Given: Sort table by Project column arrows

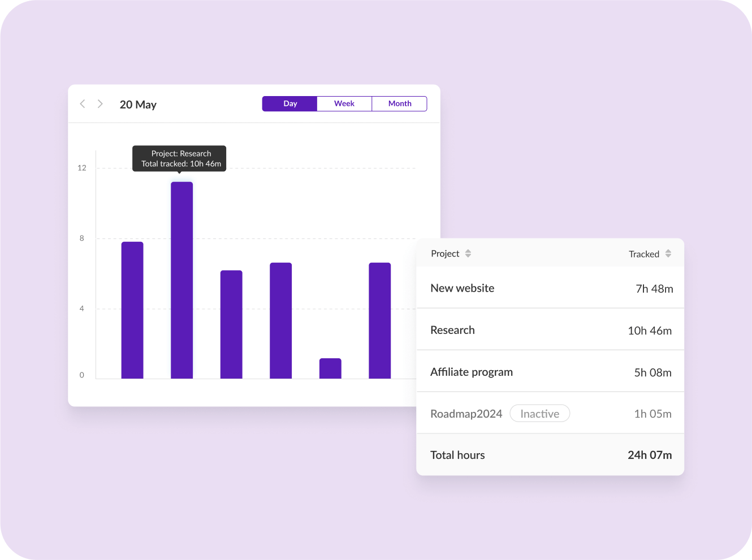Looking at the screenshot, I should click(468, 254).
